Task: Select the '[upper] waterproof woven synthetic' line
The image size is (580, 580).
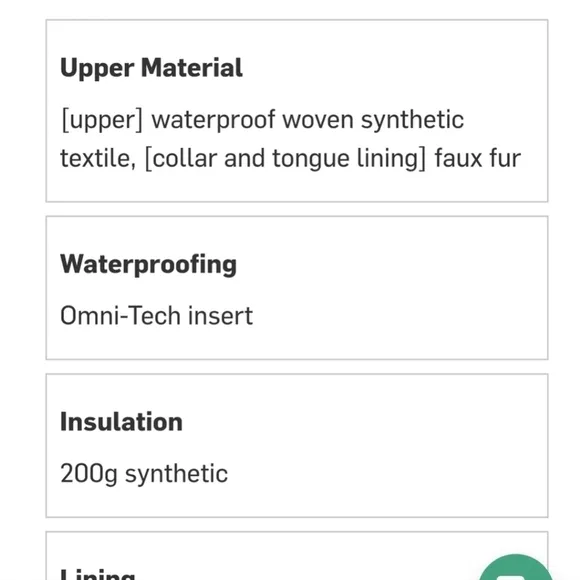Action: 262,120
